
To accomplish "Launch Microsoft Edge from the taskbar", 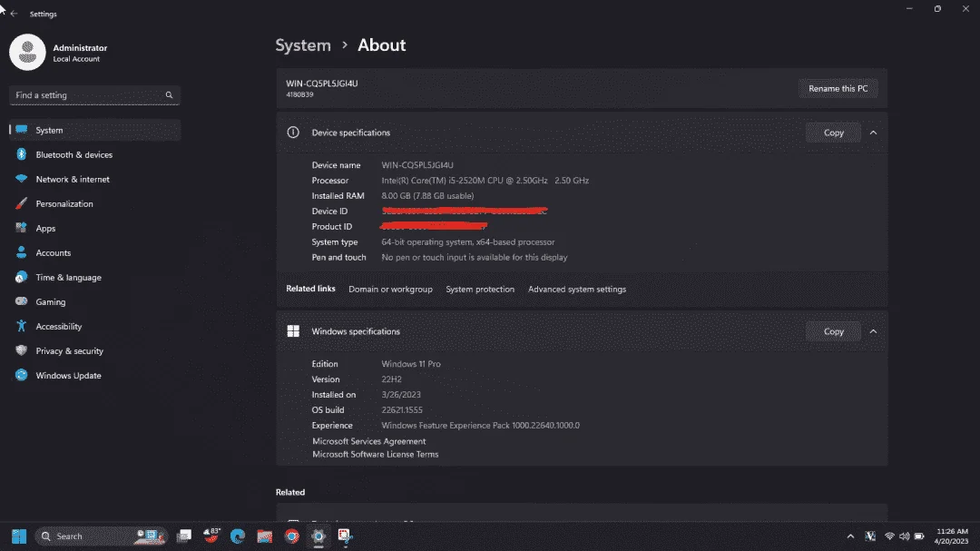I will click(x=238, y=536).
